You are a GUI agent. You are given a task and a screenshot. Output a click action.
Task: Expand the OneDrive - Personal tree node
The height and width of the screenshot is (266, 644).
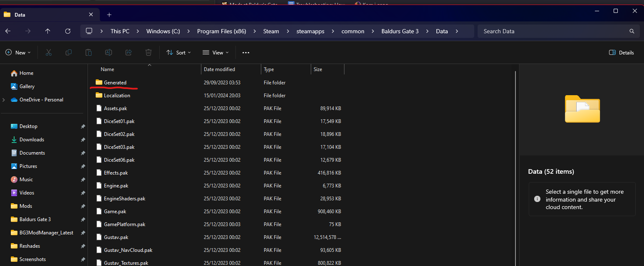[x=4, y=100]
